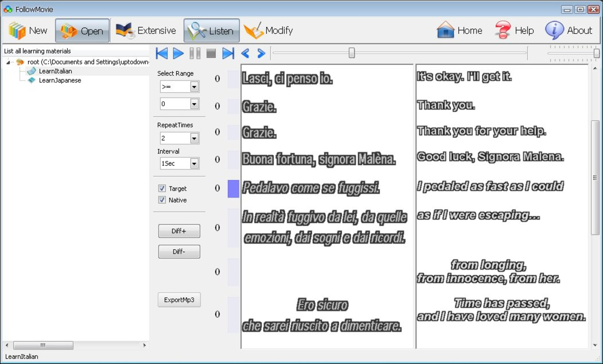Click the playback position slider thumb

[x=352, y=53]
